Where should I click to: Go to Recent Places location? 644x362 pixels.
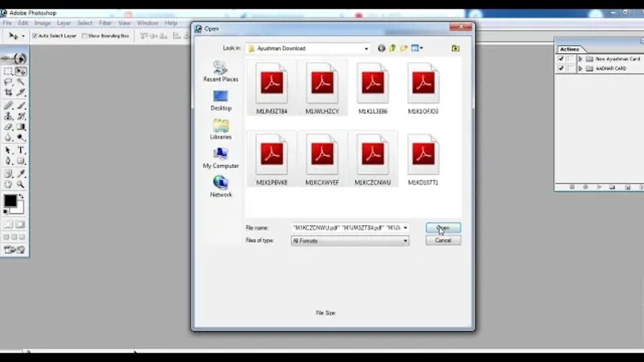click(x=221, y=71)
